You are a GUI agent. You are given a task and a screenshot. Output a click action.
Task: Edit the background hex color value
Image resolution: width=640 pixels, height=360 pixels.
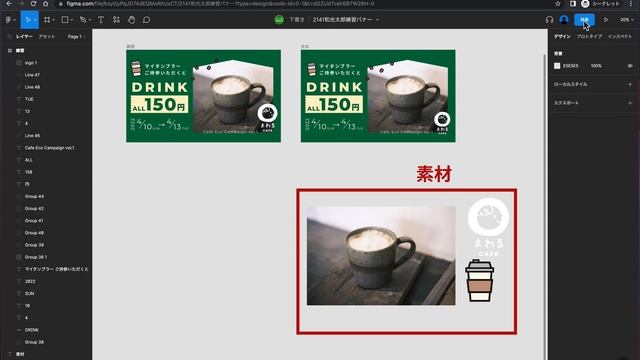coord(570,66)
